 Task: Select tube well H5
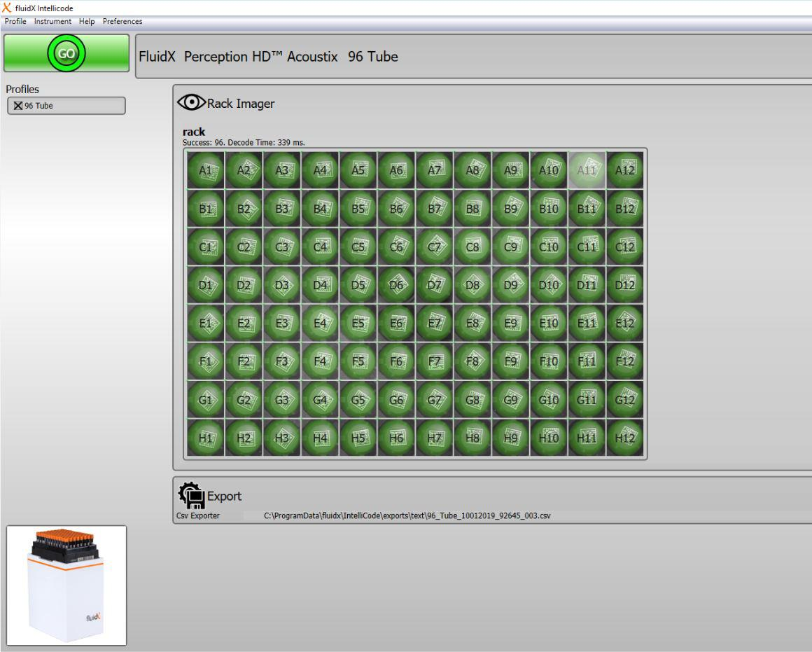tap(358, 438)
